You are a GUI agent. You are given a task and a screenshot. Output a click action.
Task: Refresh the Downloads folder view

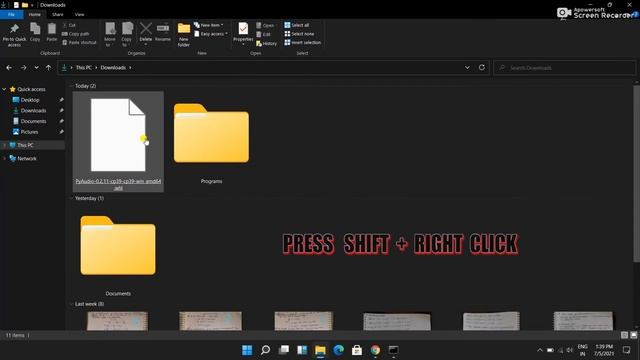click(x=482, y=67)
